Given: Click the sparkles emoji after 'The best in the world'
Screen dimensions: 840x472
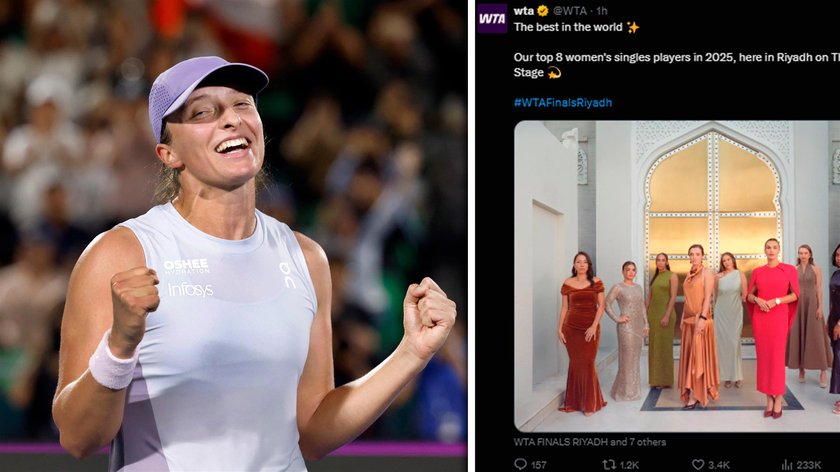Looking at the screenshot, I should (633, 27).
